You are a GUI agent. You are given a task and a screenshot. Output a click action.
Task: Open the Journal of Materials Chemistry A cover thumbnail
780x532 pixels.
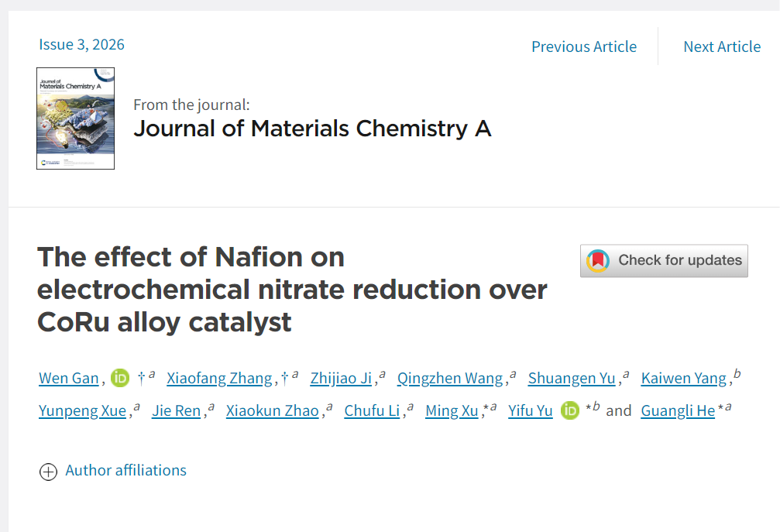tap(75, 118)
